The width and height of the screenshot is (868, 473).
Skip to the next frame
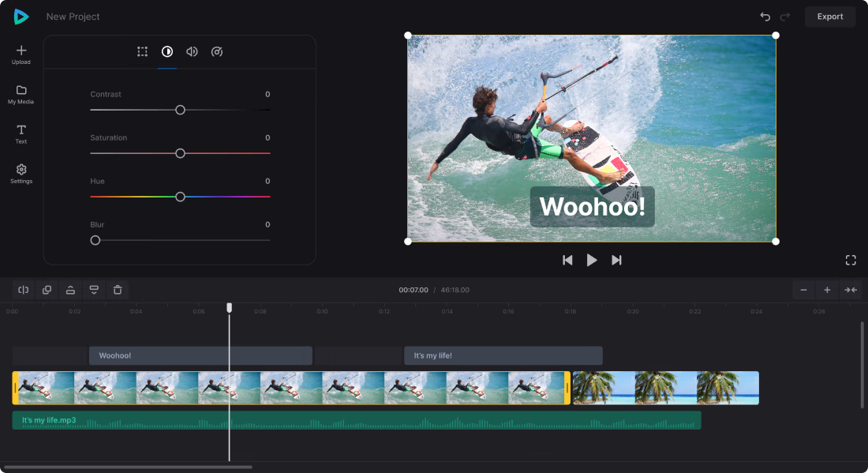616,260
